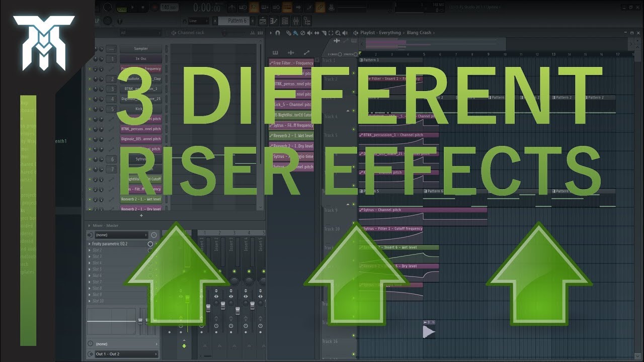
Task: Mute playlist Track 4 via its LED
Action: 354,129
